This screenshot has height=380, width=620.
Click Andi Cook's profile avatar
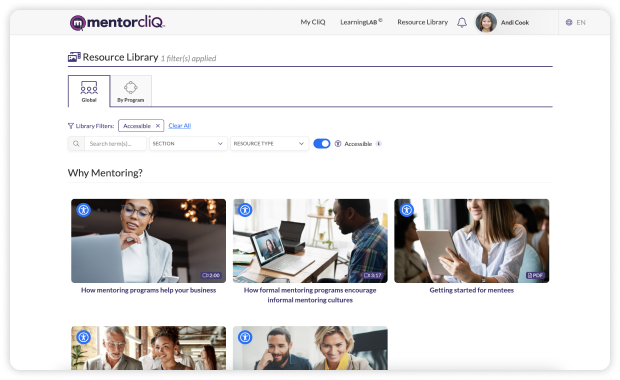tap(486, 22)
